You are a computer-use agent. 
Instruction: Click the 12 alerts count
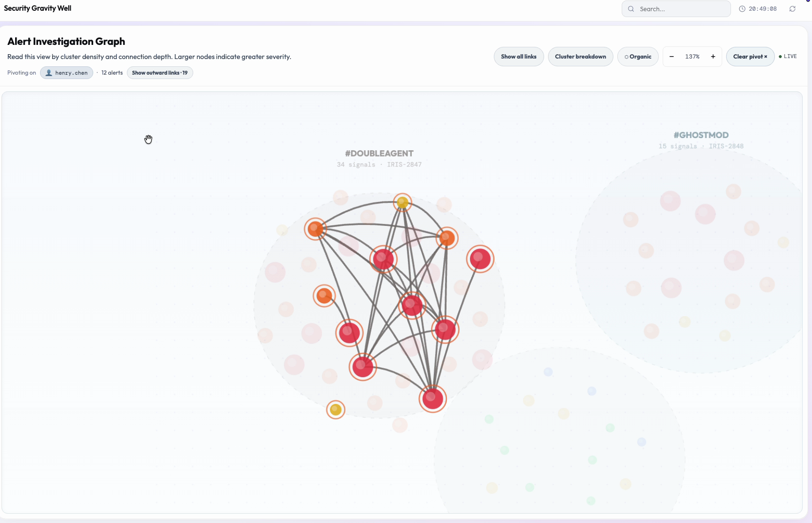point(112,73)
